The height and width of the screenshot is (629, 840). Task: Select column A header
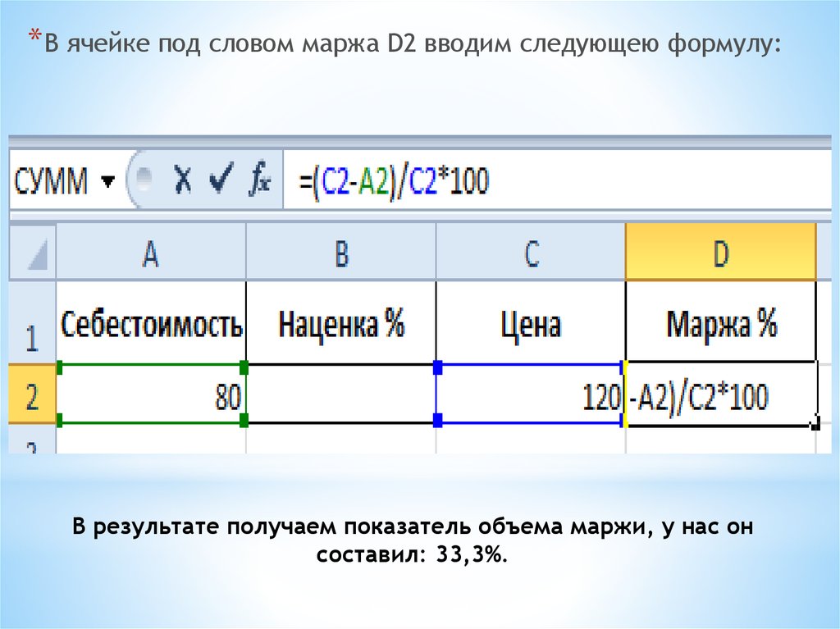click(x=151, y=253)
